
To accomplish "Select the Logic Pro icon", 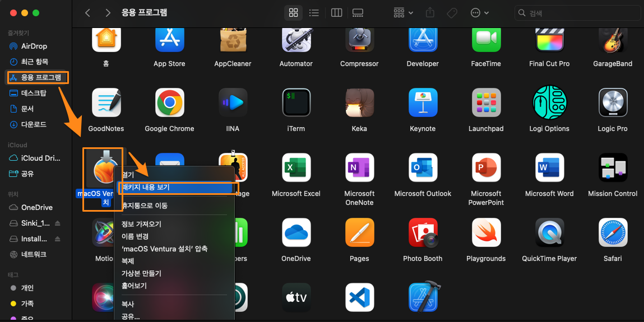I will coord(613,102).
